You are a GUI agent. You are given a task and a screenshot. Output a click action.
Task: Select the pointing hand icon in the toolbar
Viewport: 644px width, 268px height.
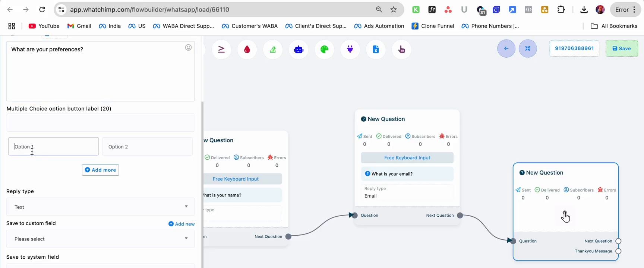tap(401, 49)
